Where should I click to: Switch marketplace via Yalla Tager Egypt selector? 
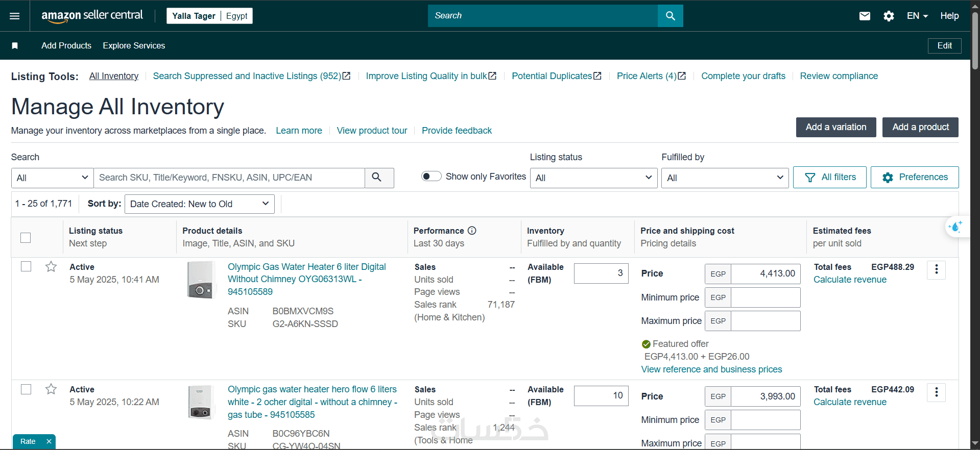pyautogui.click(x=210, y=16)
